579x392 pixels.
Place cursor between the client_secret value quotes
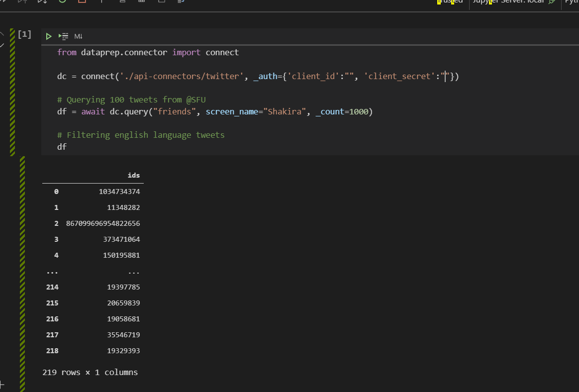445,76
